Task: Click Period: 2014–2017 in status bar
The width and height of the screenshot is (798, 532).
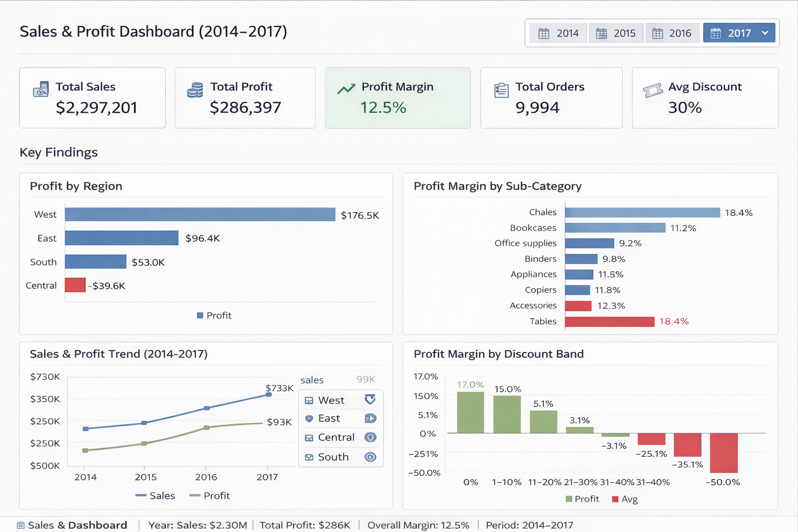Action: click(529, 525)
